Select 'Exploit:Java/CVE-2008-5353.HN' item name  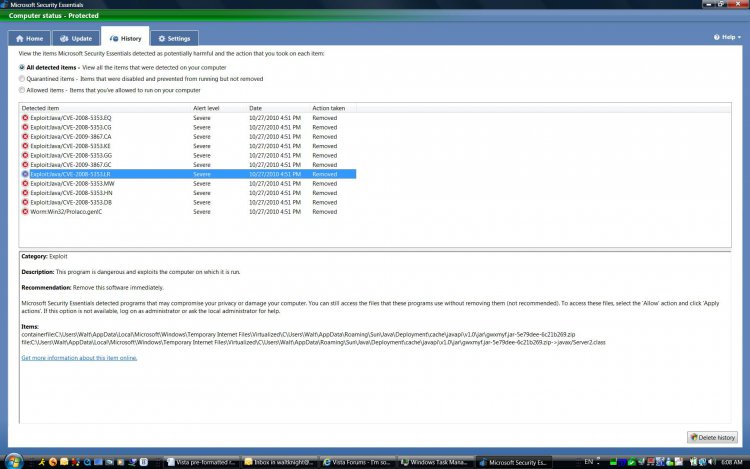71,193
